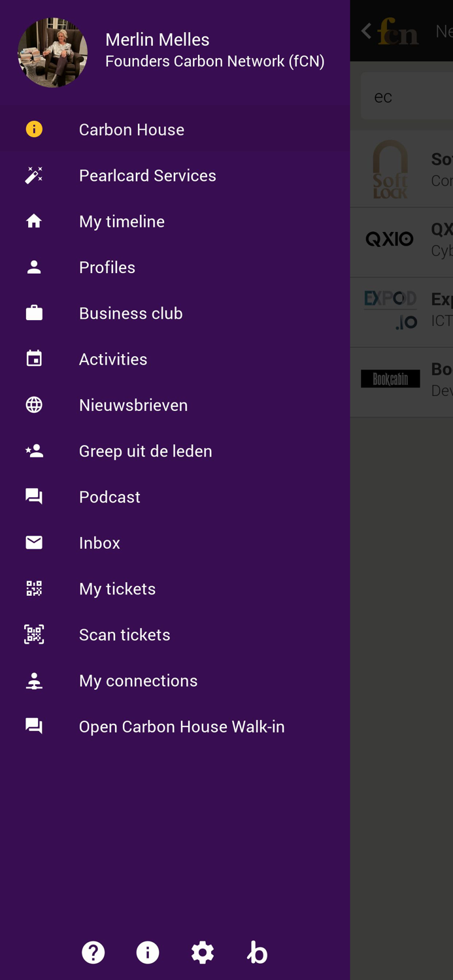Open the Activities menu entry
Image resolution: width=453 pixels, height=980 pixels.
coord(175,359)
